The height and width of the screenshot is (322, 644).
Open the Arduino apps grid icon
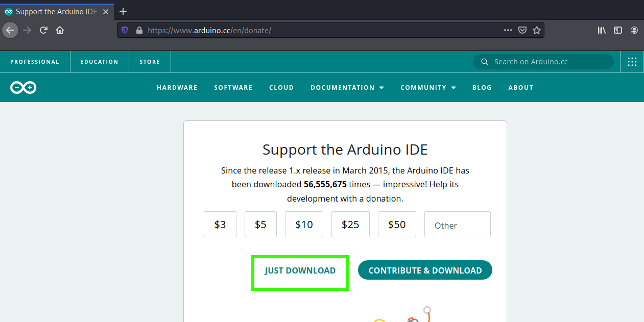pyautogui.click(x=632, y=62)
